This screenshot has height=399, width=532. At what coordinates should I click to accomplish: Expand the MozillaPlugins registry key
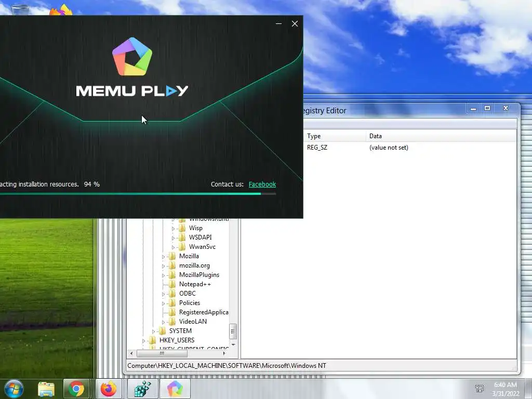[x=163, y=275]
